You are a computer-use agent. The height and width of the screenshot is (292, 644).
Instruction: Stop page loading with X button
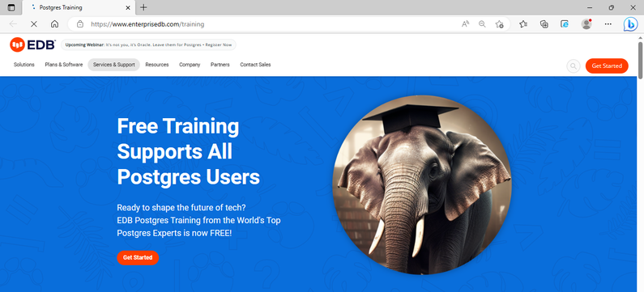click(x=34, y=24)
